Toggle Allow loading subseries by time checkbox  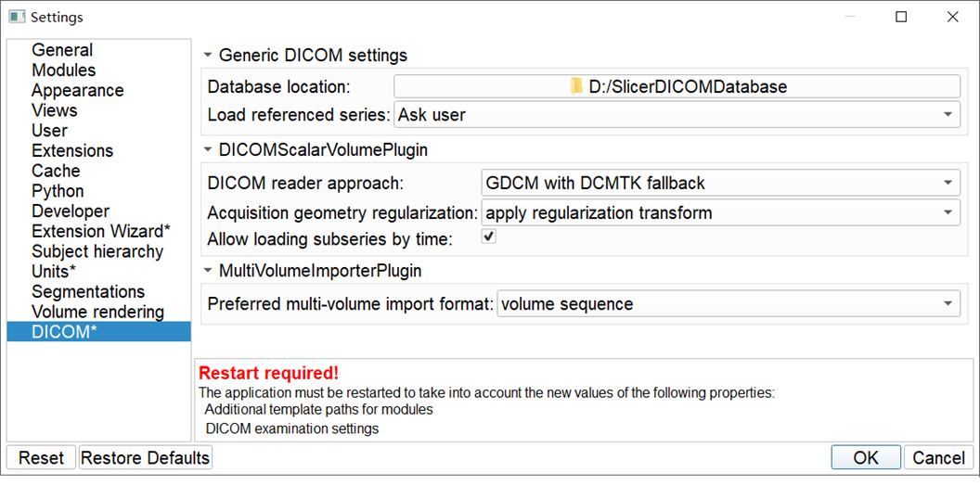[x=489, y=237]
